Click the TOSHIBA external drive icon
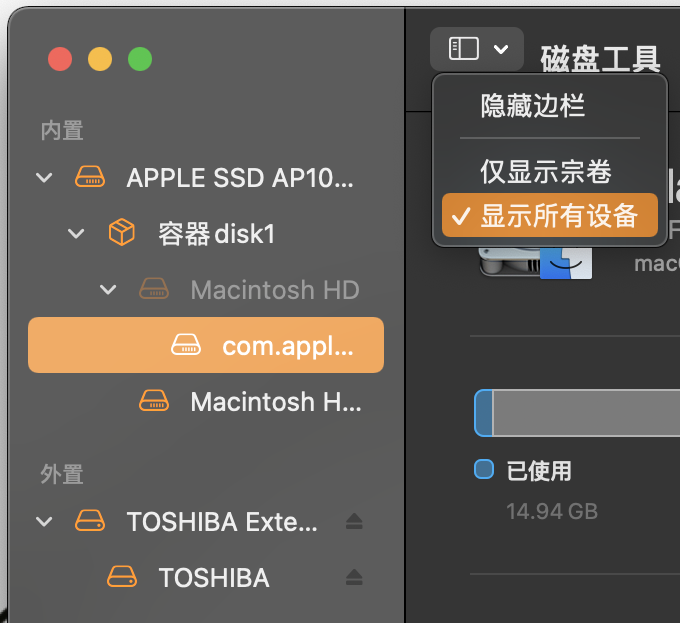This screenshot has height=623, width=680. 90,521
